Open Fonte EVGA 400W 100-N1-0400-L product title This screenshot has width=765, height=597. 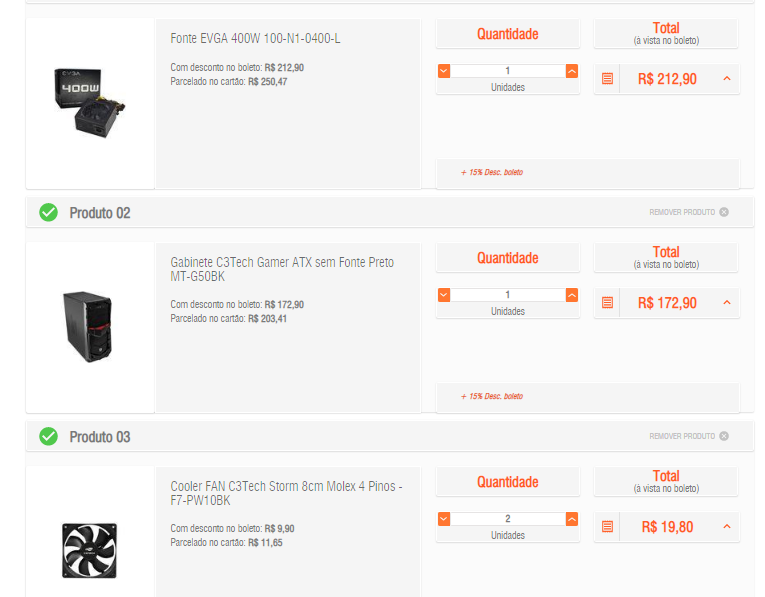[255, 39]
